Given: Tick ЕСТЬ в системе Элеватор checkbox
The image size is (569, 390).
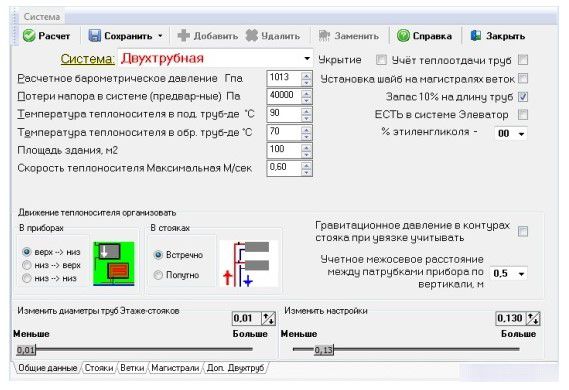Looking at the screenshot, I should (523, 115).
